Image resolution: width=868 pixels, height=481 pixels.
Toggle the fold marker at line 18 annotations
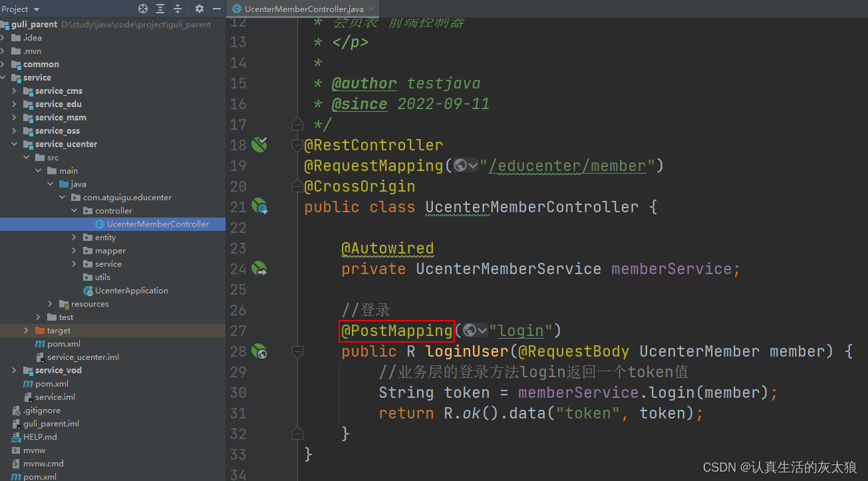pos(297,144)
